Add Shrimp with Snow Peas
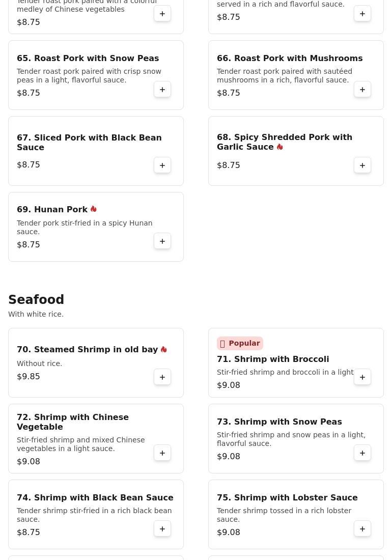The image size is (392, 560). [x=362, y=453]
